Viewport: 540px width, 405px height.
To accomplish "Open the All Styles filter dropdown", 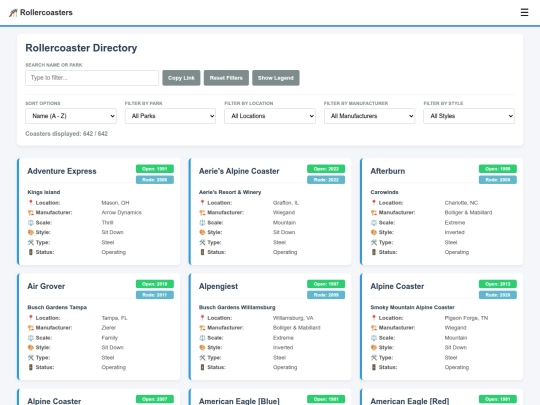I will [x=469, y=116].
